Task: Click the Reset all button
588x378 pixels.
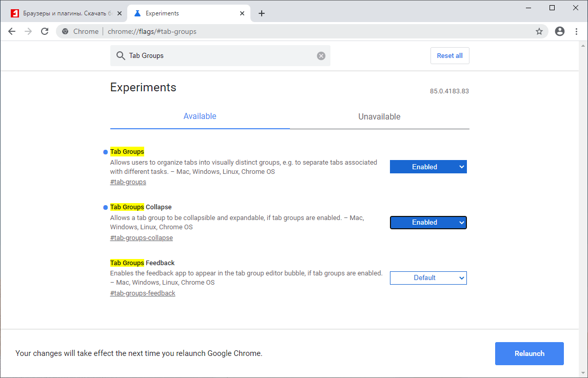Action: tap(449, 55)
